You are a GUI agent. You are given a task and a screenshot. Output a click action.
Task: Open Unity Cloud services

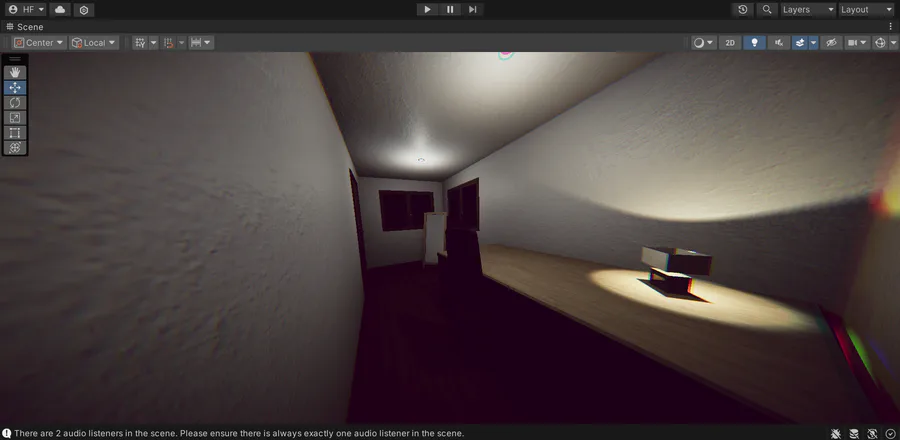[60, 10]
